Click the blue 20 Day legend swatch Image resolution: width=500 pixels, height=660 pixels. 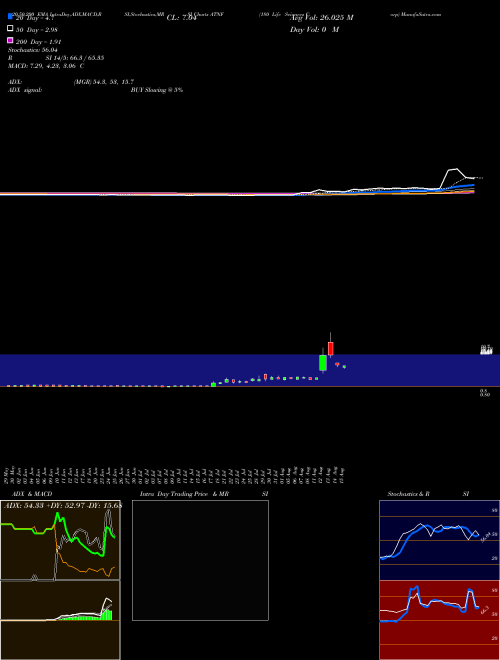(x=10, y=17)
